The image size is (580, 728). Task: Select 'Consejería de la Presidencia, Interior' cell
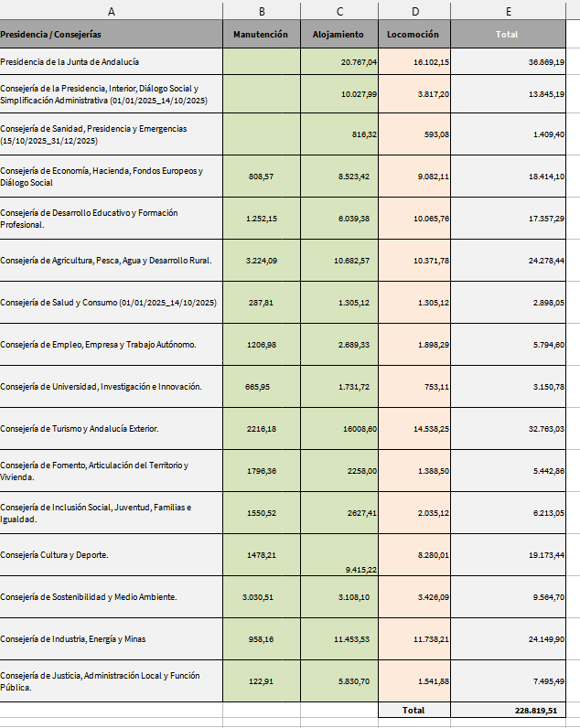pos(111,94)
